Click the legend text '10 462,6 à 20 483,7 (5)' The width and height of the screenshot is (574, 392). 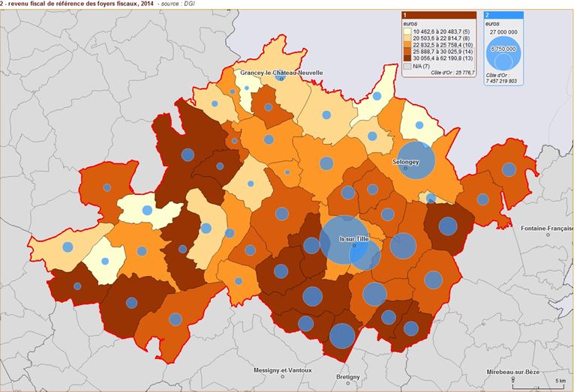coord(443,31)
